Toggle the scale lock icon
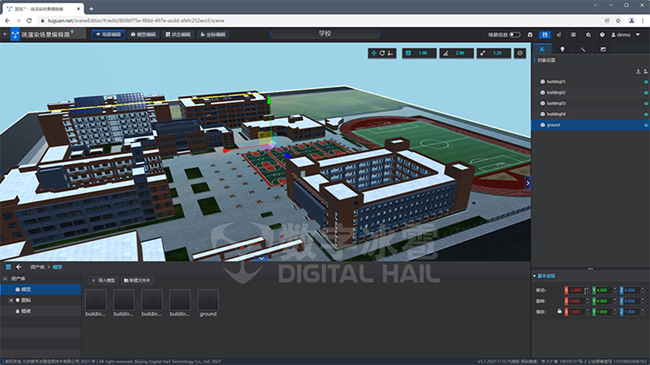The image size is (650, 365). 559,311
